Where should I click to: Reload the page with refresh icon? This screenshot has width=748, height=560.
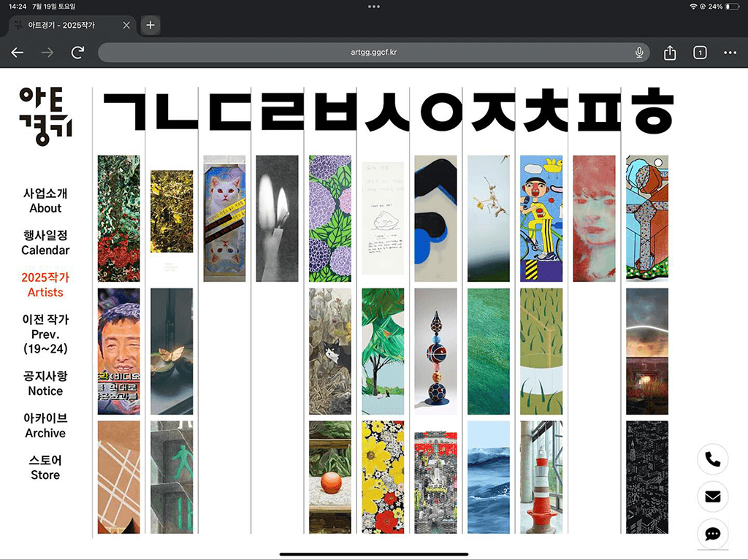tap(77, 53)
